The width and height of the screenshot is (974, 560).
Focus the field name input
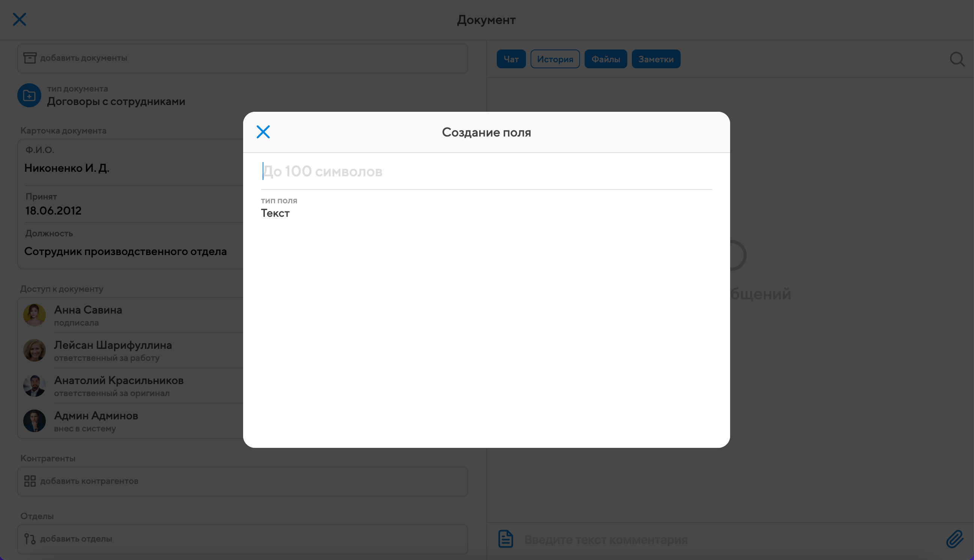tap(486, 171)
